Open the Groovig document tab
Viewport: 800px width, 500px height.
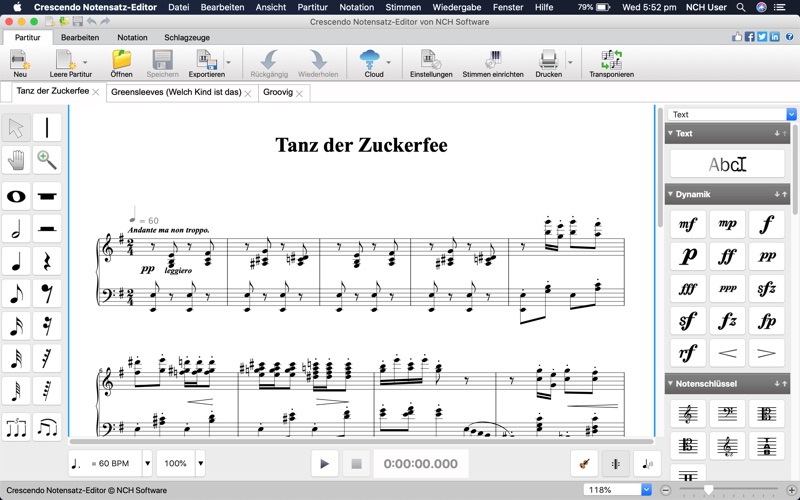pos(278,92)
